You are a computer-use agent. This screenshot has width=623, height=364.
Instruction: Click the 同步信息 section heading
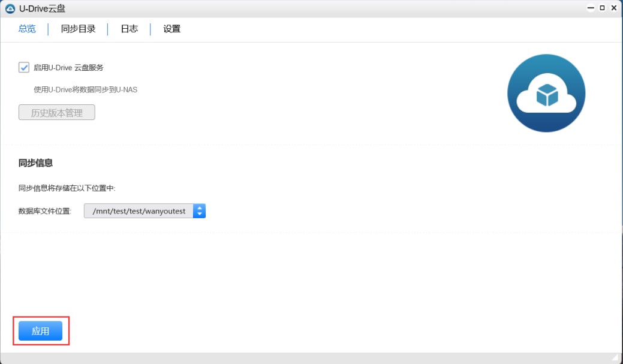35,163
